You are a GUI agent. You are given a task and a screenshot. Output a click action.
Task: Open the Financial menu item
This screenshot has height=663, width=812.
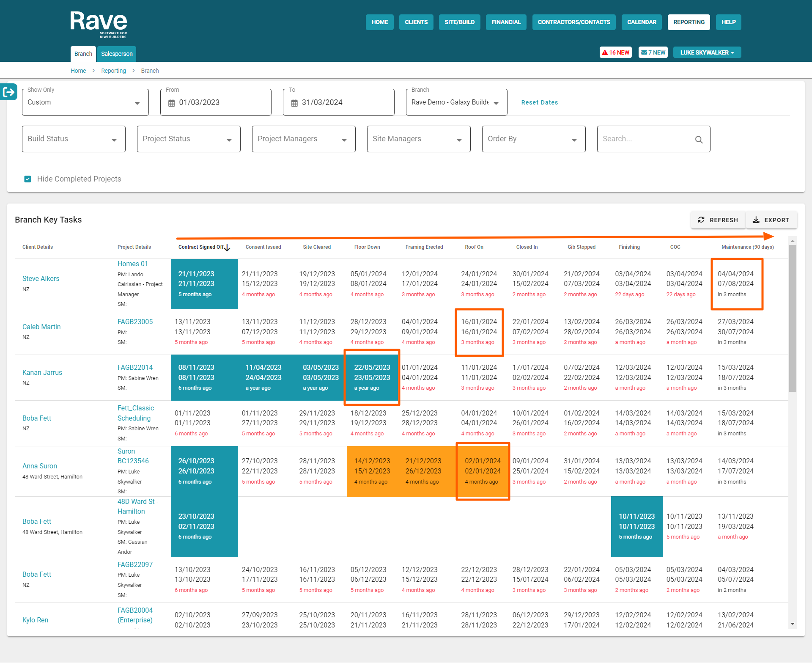click(506, 22)
